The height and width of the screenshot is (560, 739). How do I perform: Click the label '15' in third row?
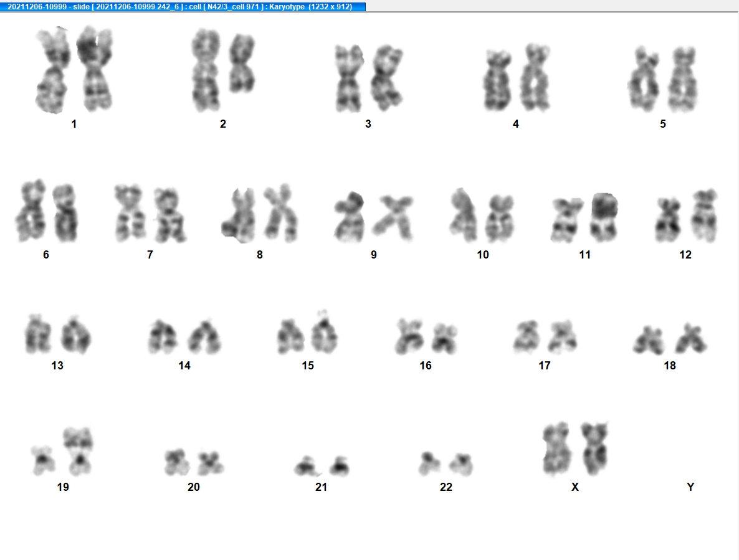pos(308,366)
